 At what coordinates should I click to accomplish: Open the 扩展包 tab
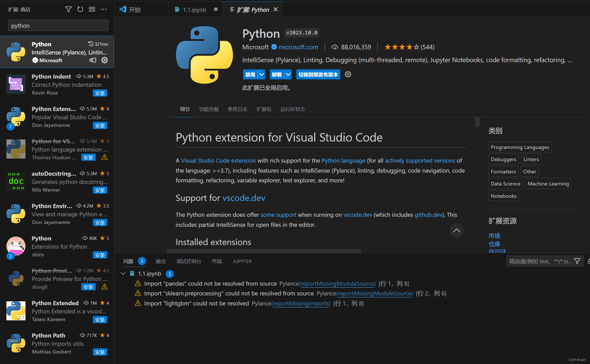[x=264, y=109]
